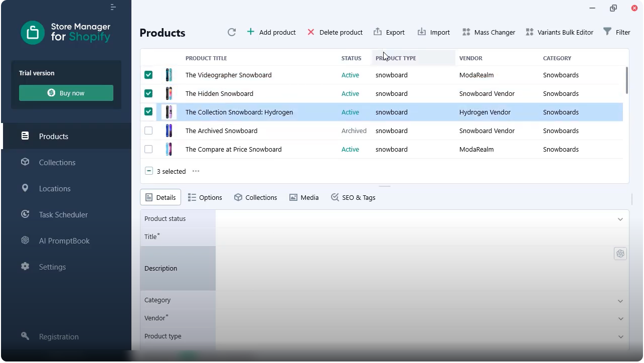Click the Store Manager for Shopify logo
The height and width of the screenshot is (363, 644).
[66, 33]
